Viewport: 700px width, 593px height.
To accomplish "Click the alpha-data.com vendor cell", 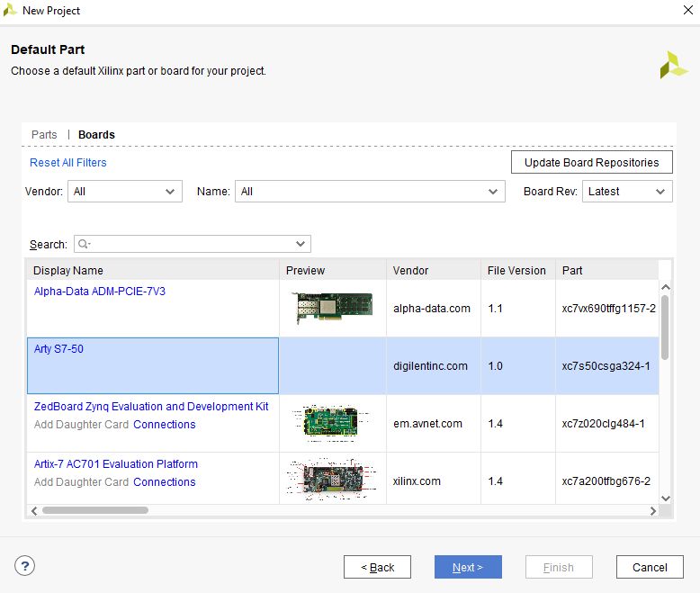I will (432, 309).
